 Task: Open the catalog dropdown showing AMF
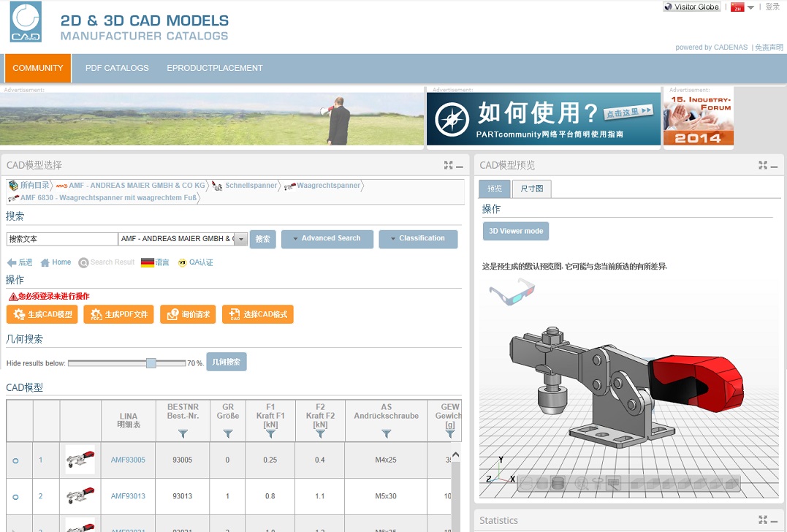[x=240, y=239]
